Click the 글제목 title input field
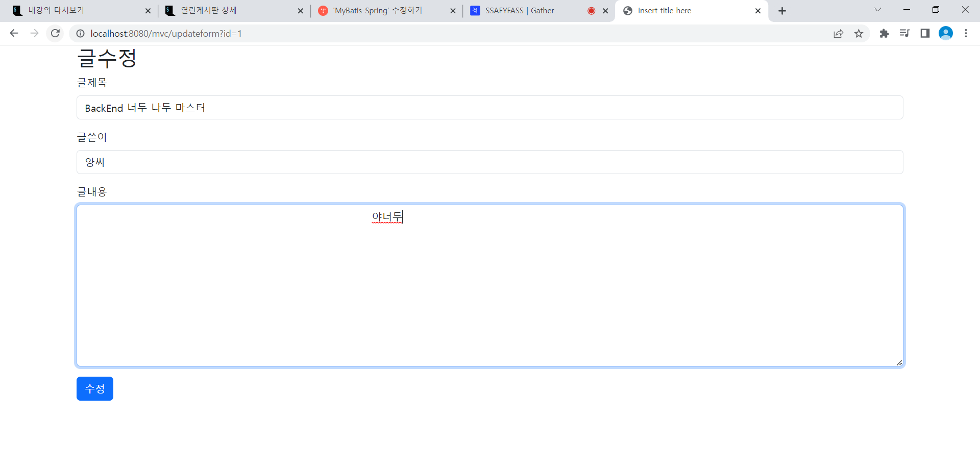Viewport: 980px width, 467px height. pos(490,108)
